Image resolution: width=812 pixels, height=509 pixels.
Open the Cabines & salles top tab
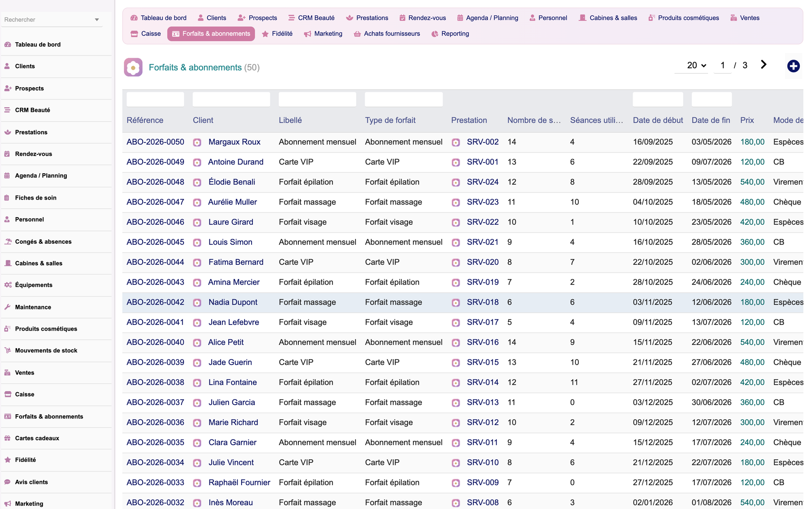608,18
